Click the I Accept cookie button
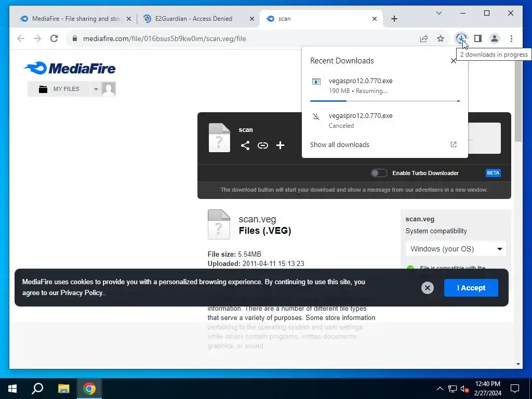Screen dimensions: 532x399 (471, 288)
